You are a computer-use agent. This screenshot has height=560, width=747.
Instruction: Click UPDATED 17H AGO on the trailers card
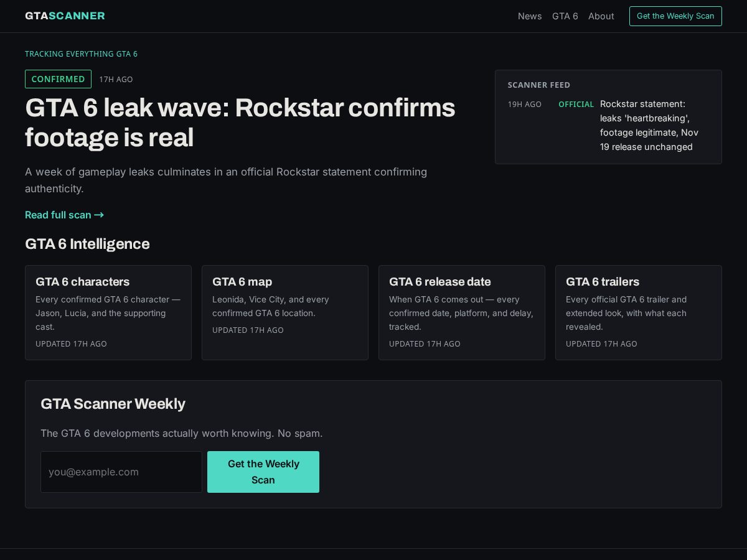pos(601,344)
